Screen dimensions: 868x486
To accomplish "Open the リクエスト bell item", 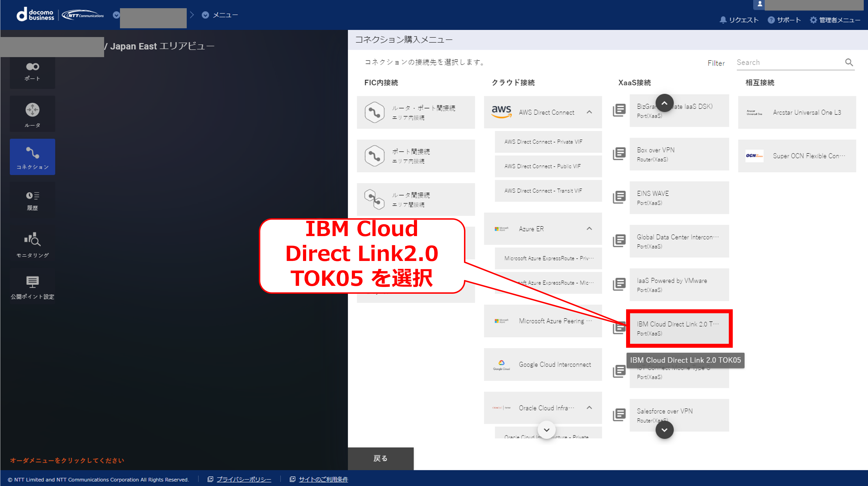I will [739, 20].
